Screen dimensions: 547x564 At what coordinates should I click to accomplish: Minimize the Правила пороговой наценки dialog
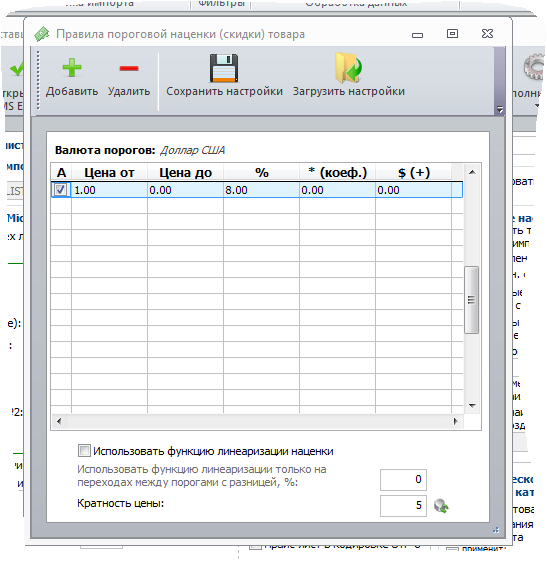coord(417,35)
